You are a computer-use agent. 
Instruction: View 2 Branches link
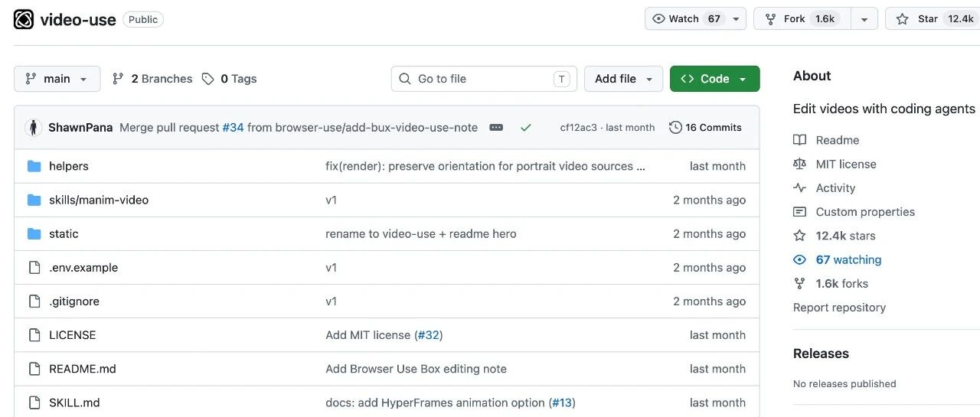[x=152, y=79]
